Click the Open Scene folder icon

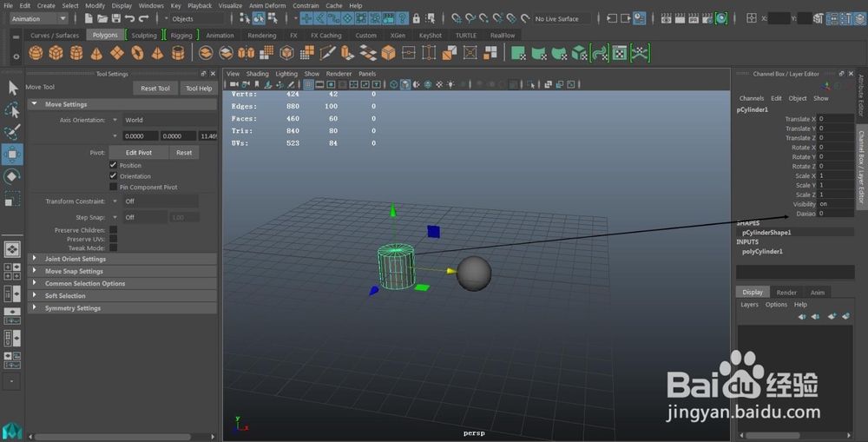pos(102,18)
